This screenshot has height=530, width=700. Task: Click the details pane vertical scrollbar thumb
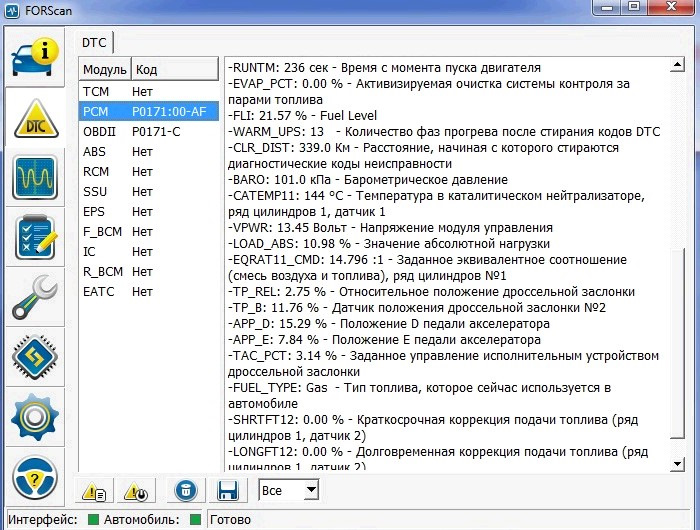click(677, 343)
